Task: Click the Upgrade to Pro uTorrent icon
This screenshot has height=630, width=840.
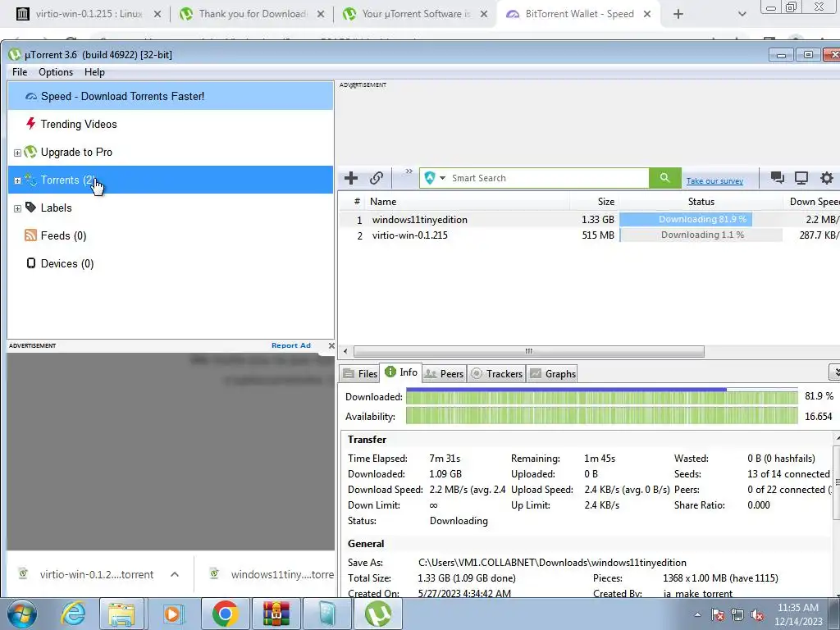Action: click(30, 152)
